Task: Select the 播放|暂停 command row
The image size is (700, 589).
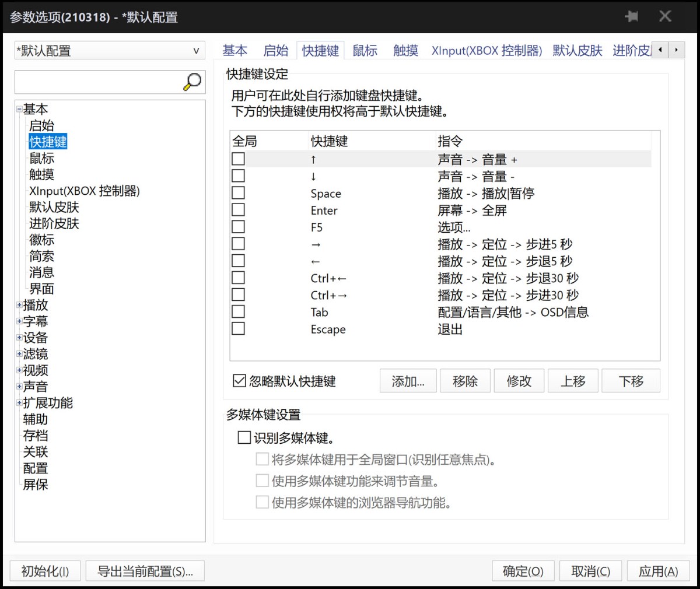Action: [441, 193]
